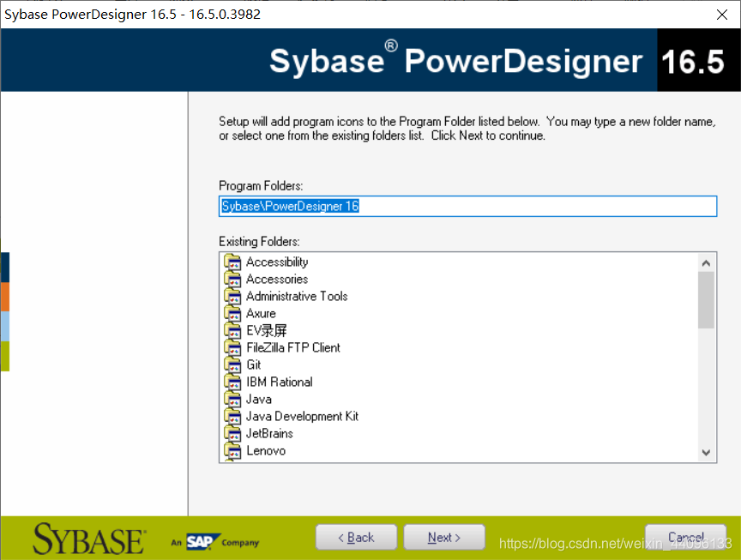
Task: Choose FileZilla FTP Client in the list
Action: tap(293, 348)
